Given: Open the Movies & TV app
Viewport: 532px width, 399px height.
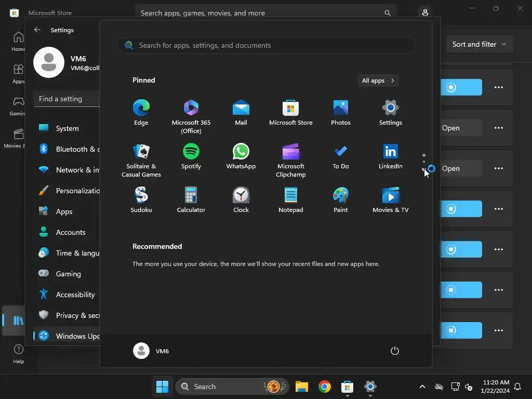Looking at the screenshot, I should click(391, 200).
